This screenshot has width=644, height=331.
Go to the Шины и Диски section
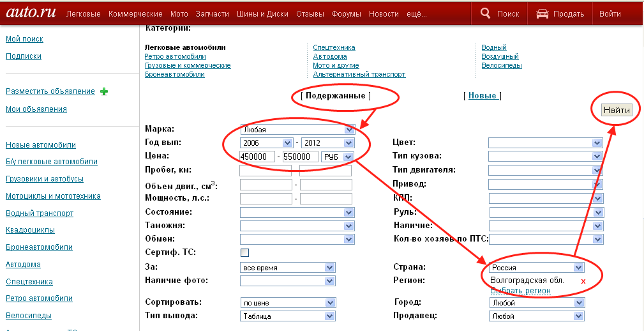click(262, 13)
